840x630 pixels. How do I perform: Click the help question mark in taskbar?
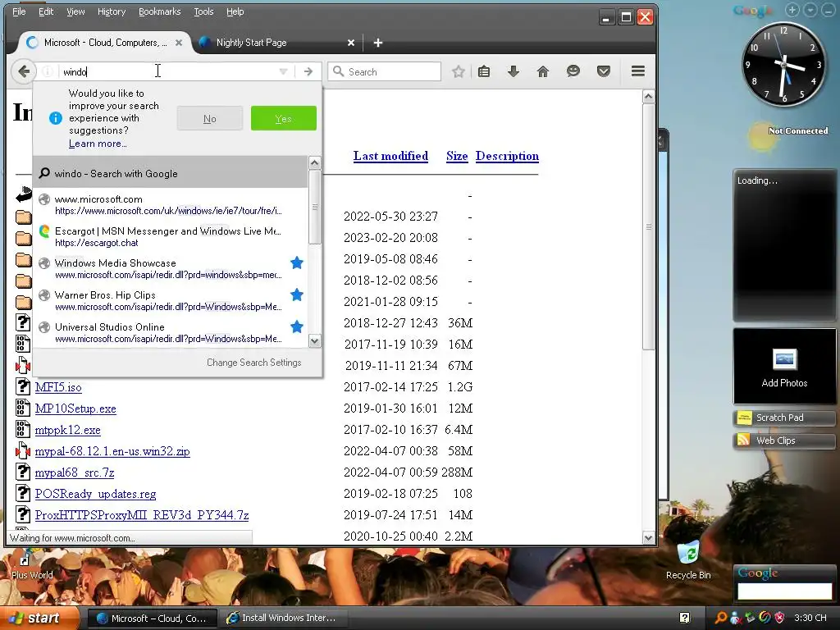(x=685, y=618)
